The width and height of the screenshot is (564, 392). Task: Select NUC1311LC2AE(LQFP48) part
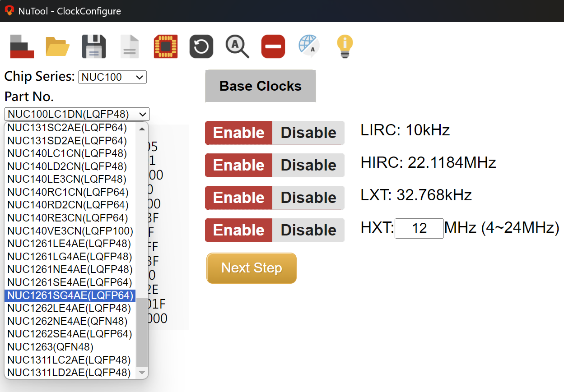coord(70,360)
